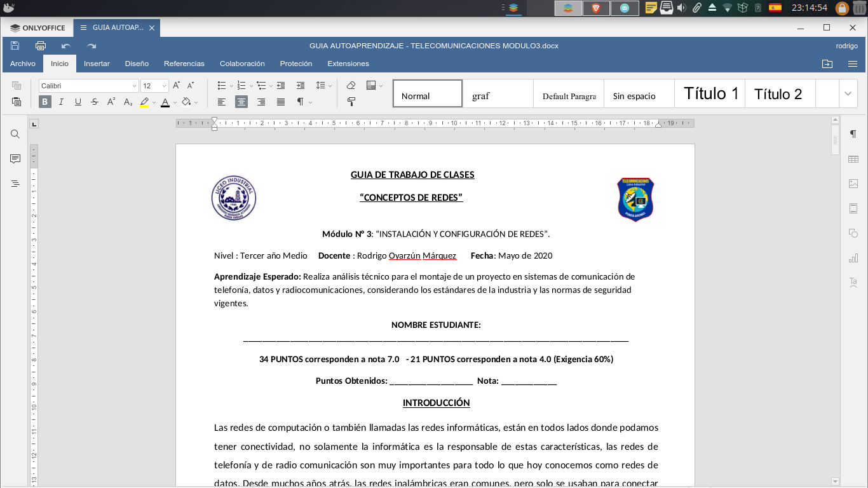Toggle center paragraph alignment
The height and width of the screenshot is (488, 868).
pos(241,102)
